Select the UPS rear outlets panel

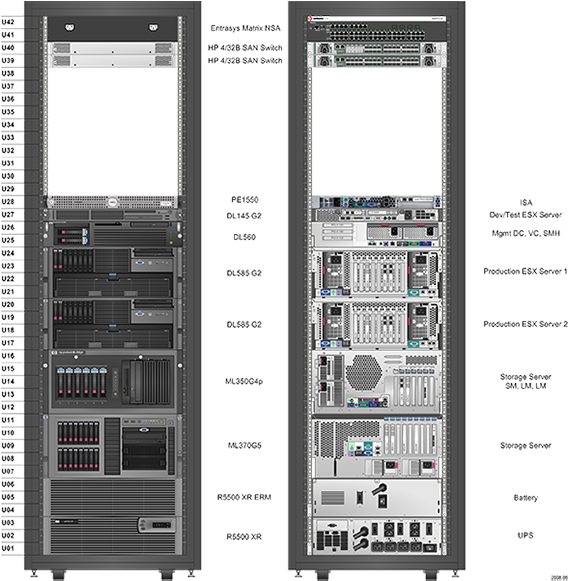[377, 536]
